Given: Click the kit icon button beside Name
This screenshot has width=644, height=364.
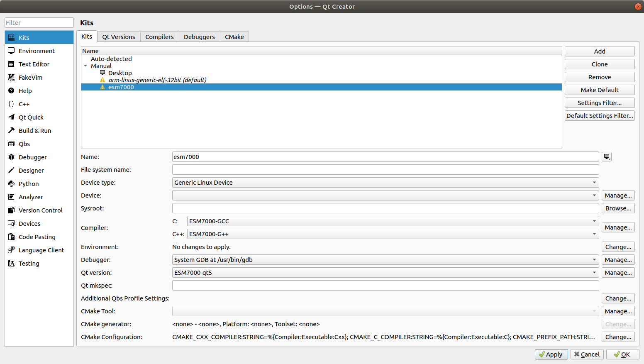Looking at the screenshot, I should (607, 157).
